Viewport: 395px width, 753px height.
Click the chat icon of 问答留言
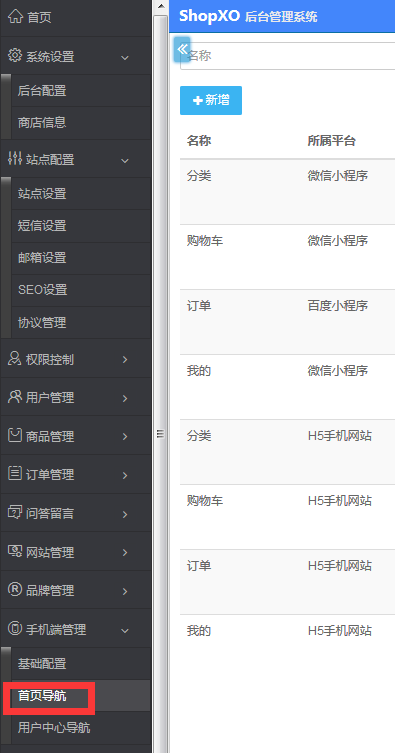click(x=15, y=512)
